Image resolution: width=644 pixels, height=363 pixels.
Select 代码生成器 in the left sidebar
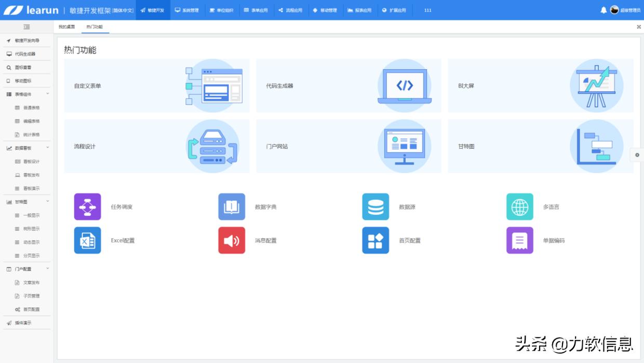click(28, 54)
